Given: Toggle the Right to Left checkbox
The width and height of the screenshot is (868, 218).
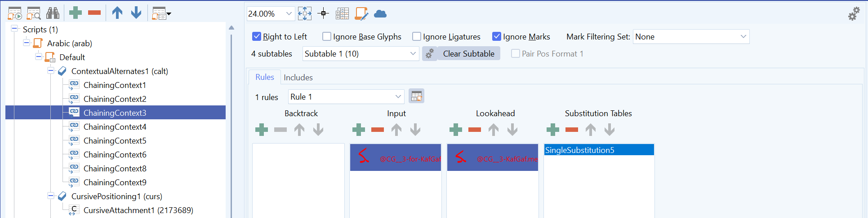Looking at the screenshot, I should (257, 36).
